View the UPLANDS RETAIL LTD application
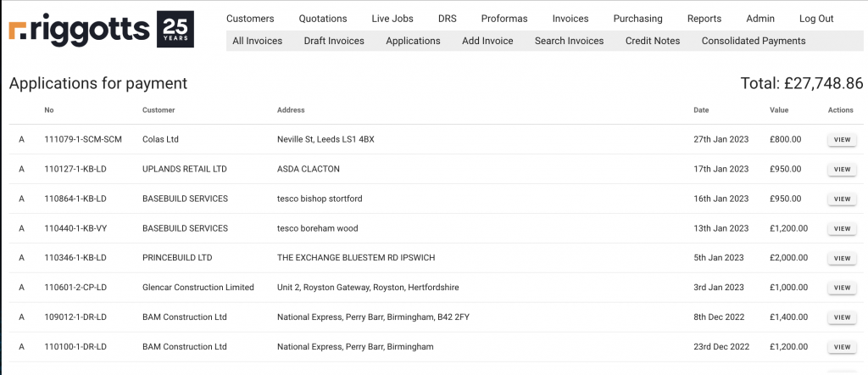 click(842, 170)
